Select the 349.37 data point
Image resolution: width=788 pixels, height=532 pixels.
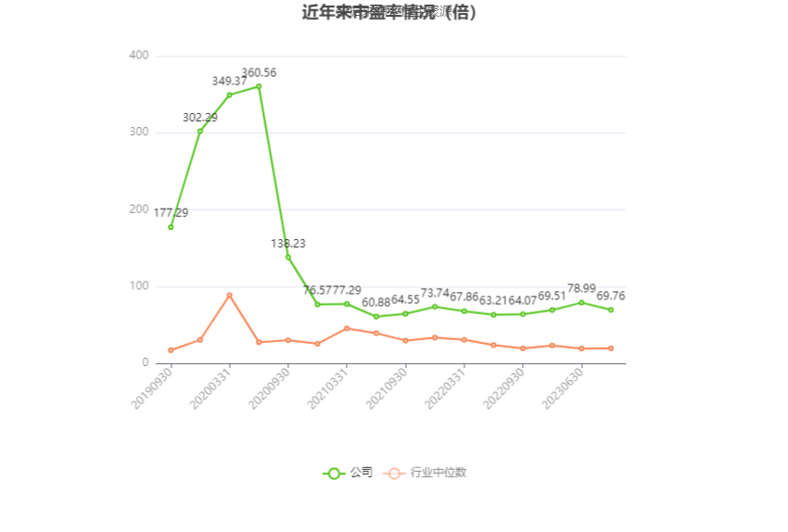point(230,95)
